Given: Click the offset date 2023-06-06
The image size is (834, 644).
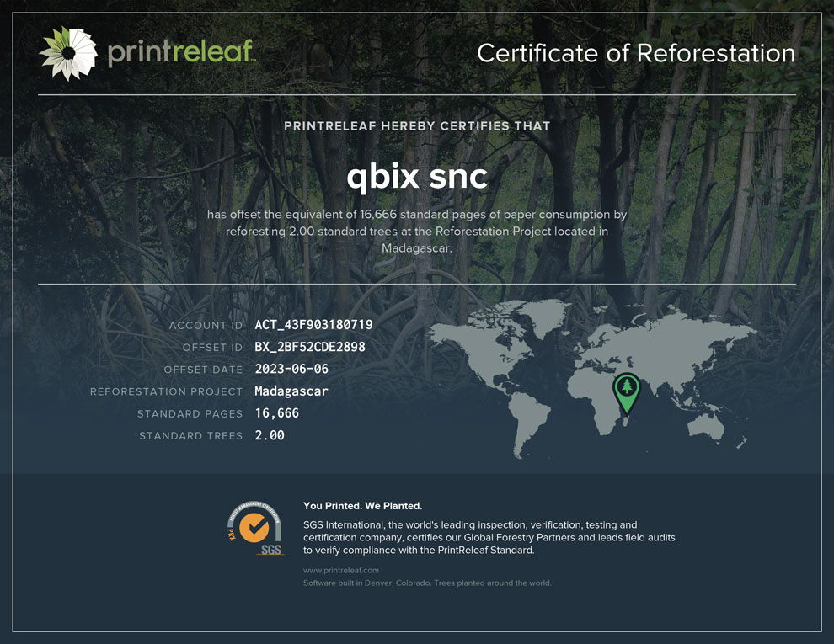Looking at the screenshot, I should point(291,369).
